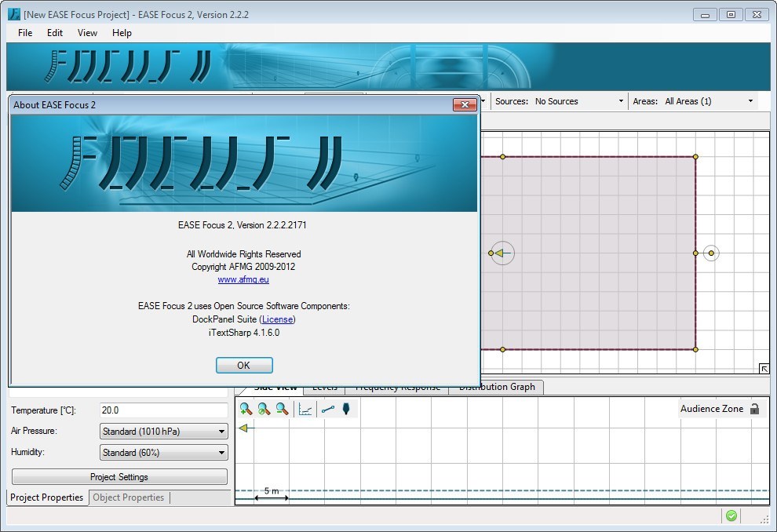777x532 pixels.
Task: Click the Project Settings button
Action: coord(119,477)
